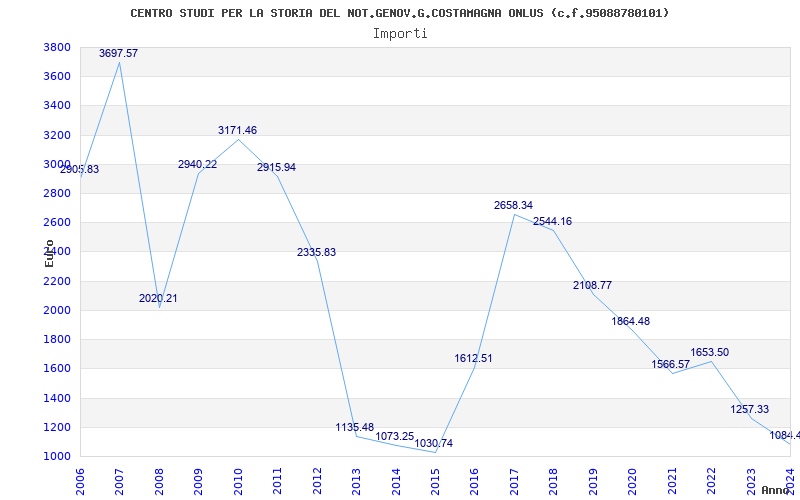This screenshot has width=800, height=500.
Task: Click the y-axis value 1200
Action: tap(57, 427)
